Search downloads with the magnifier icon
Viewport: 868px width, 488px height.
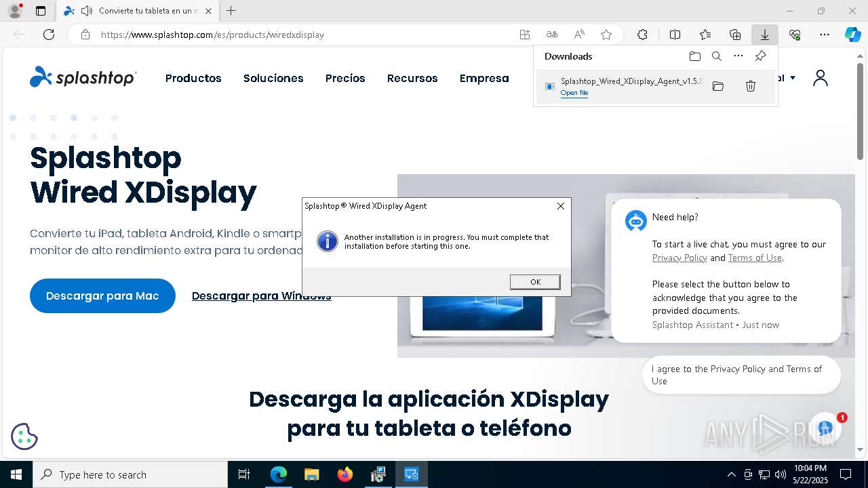[x=716, y=56]
